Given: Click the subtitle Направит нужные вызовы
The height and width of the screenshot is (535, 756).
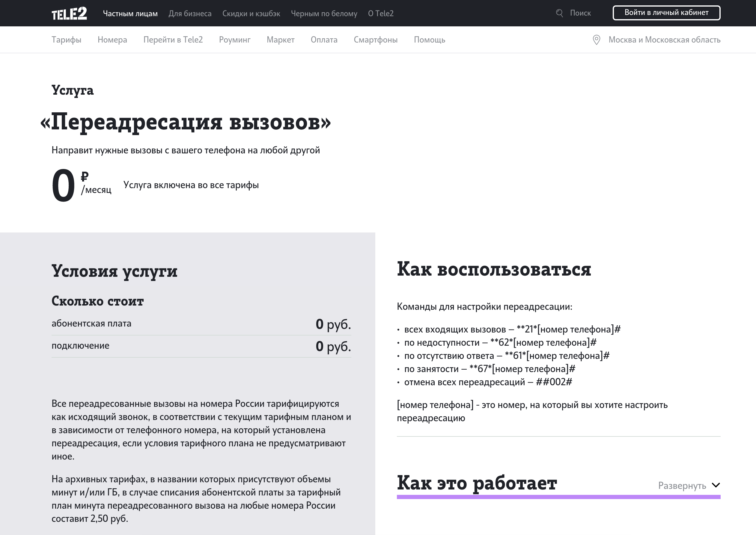Looking at the screenshot, I should [186, 150].
